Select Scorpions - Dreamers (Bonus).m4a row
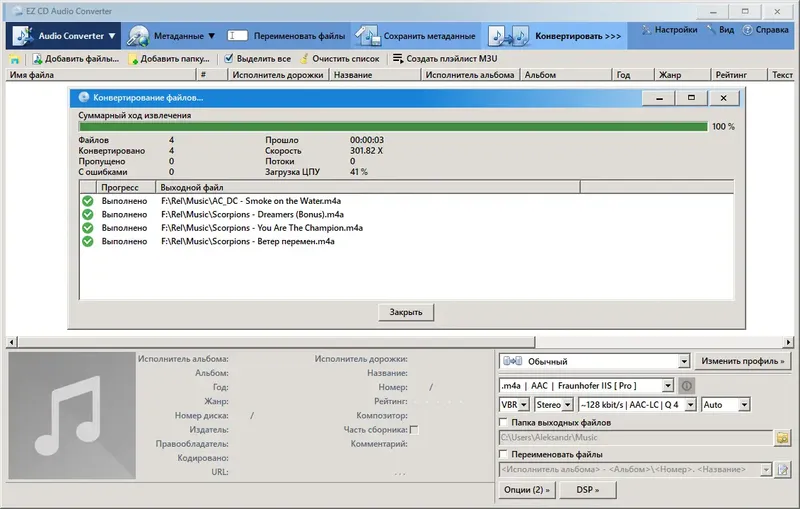 [x=407, y=214]
